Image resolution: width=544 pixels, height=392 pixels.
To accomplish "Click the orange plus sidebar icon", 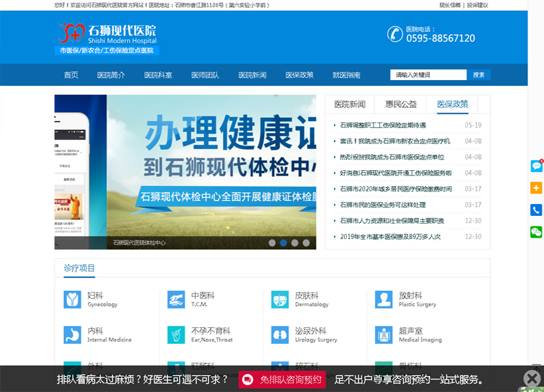I will point(536,188).
